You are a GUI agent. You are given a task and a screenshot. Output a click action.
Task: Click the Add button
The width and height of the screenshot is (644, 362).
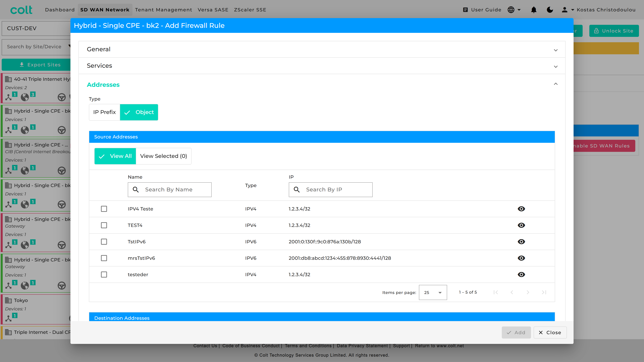pyautogui.click(x=516, y=333)
